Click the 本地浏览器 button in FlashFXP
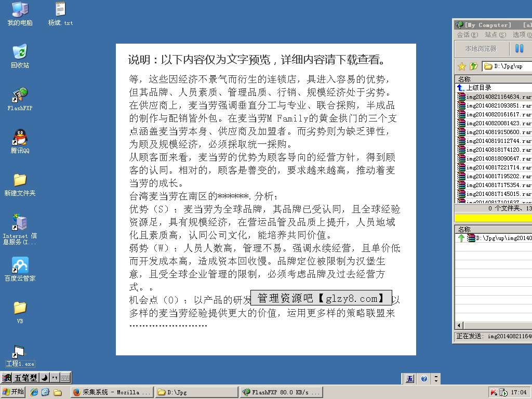Image resolution: width=532 pixels, height=399 pixels. [x=481, y=49]
